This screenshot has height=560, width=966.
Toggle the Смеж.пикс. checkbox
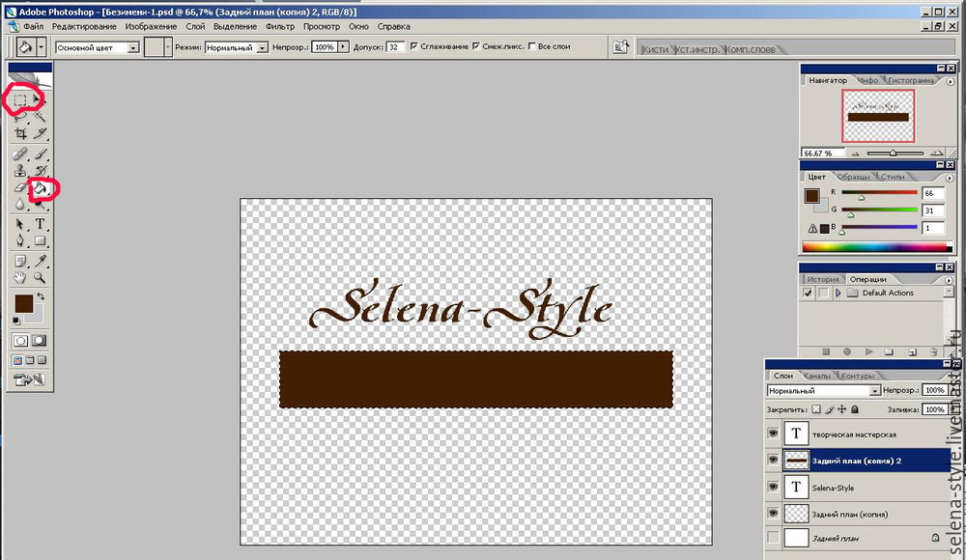(476, 46)
